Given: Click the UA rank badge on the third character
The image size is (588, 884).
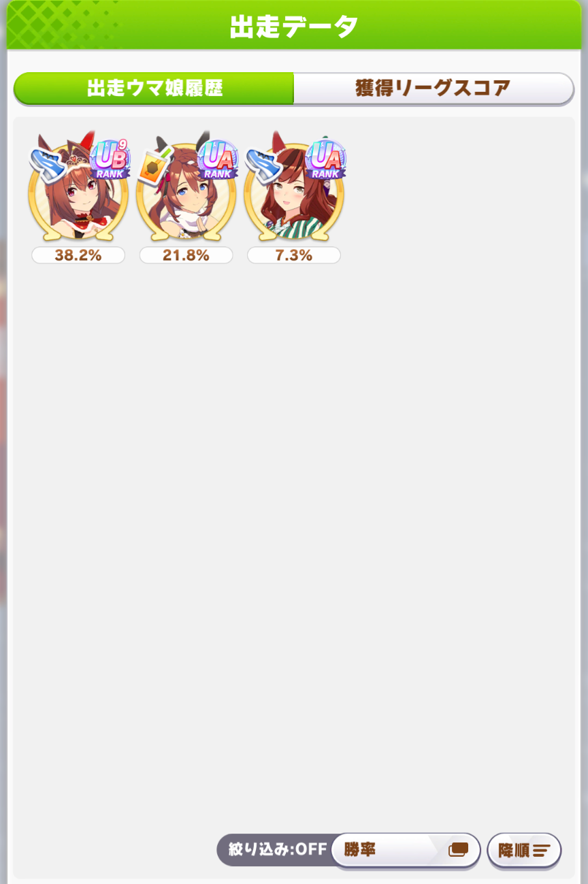Looking at the screenshot, I should pos(325,159).
